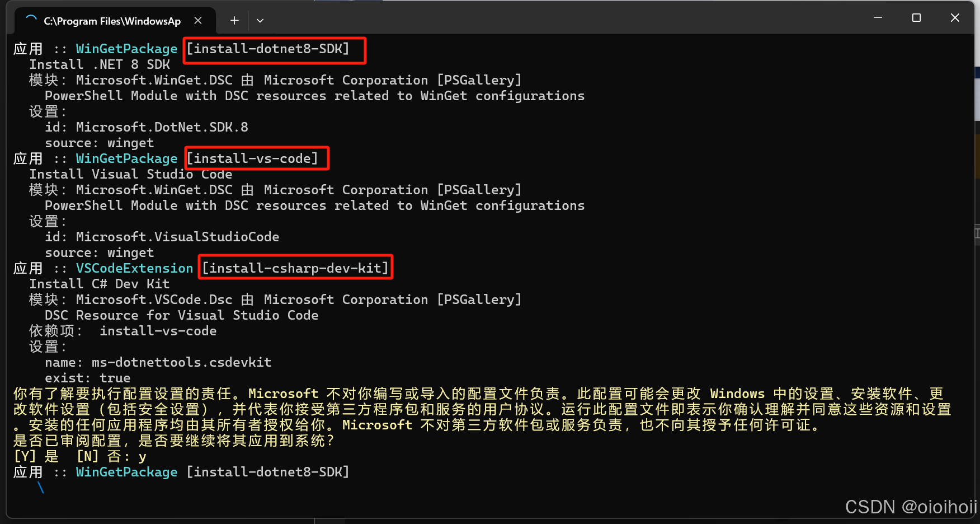Image resolution: width=980 pixels, height=524 pixels.
Task: Click the install-vs-code dependency entry
Action: click(x=158, y=331)
